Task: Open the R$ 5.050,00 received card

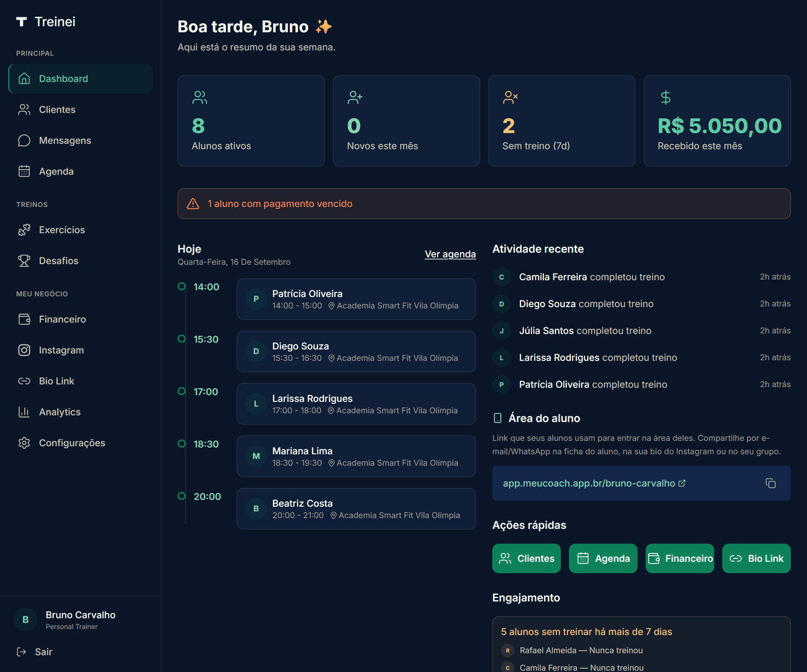Action: coord(717,121)
